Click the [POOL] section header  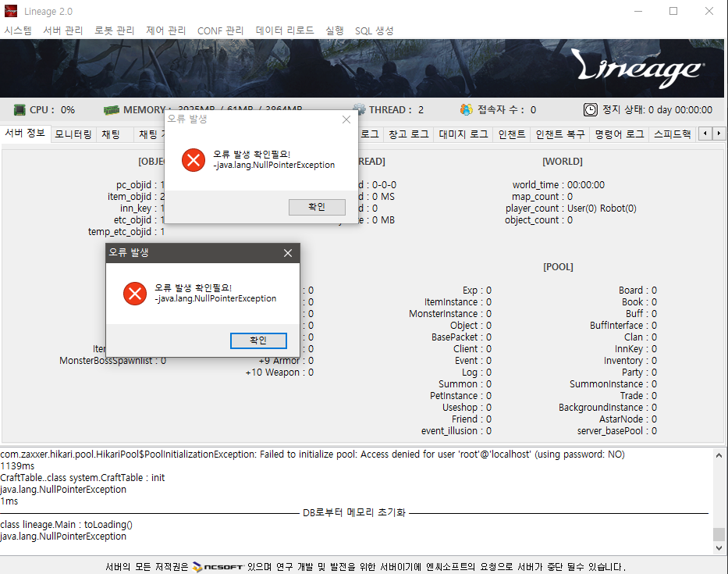tap(558, 267)
